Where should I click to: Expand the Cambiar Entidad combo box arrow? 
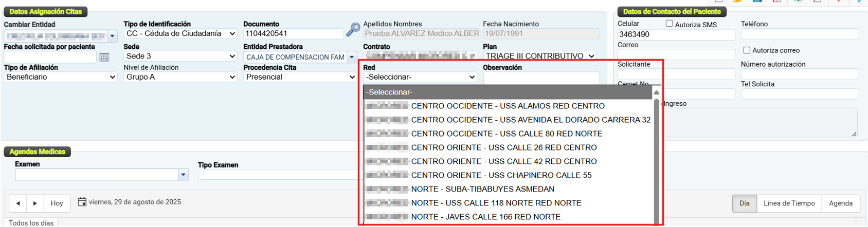click(112, 36)
